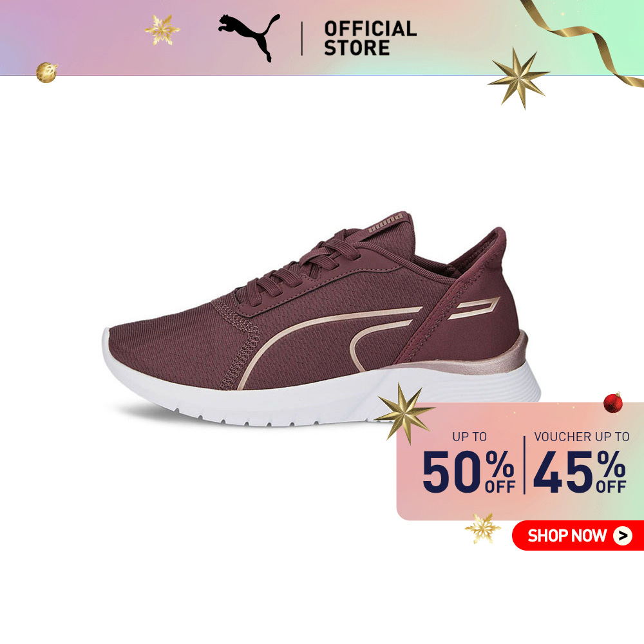Click the large gold star near banner
Image resolution: width=644 pixels, height=644 pixels.
(x=518, y=78)
